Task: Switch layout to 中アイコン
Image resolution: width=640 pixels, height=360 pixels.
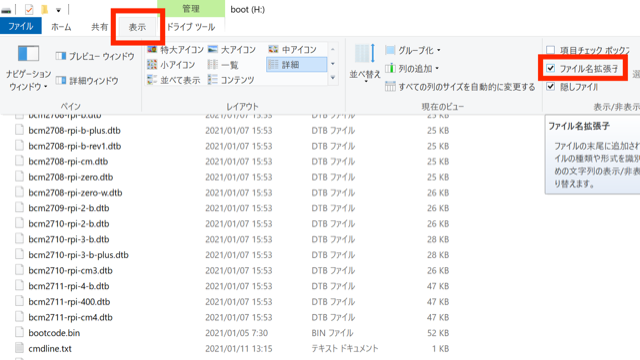Action: (x=292, y=50)
